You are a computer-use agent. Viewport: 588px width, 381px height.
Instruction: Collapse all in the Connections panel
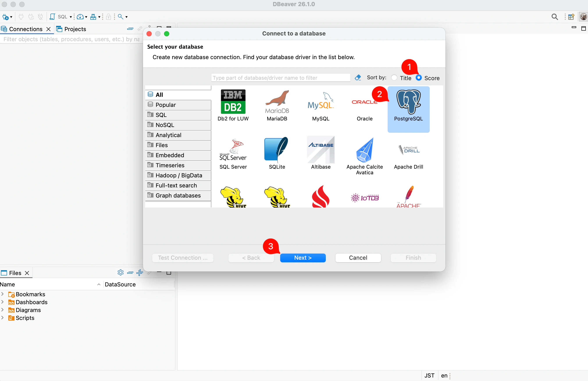click(x=130, y=29)
